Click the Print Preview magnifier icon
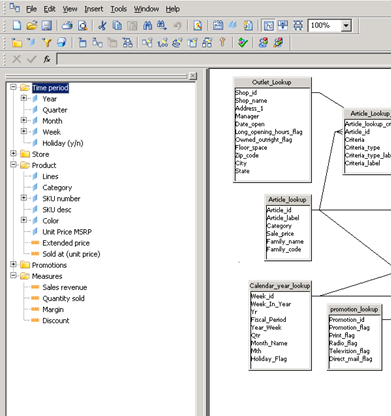The width and height of the screenshot is (391, 416). pos(82,25)
